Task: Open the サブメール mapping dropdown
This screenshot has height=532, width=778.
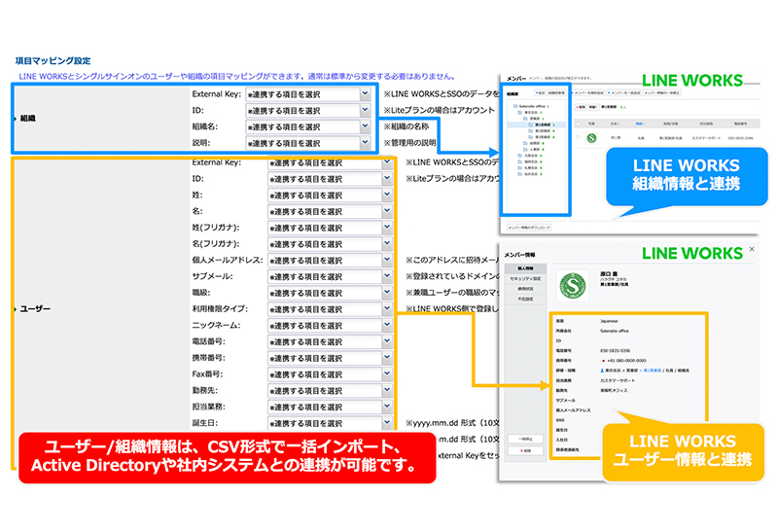Action: tap(330, 277)
